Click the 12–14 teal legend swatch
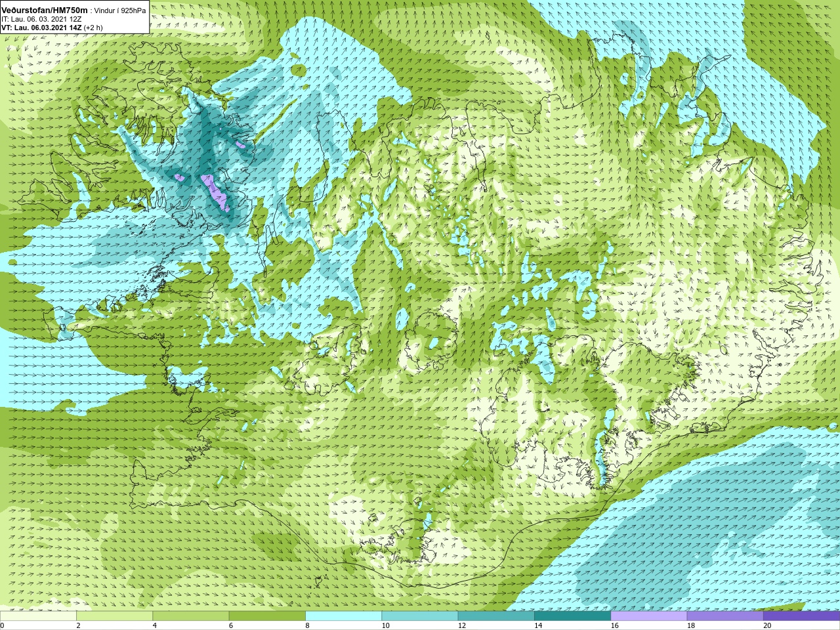The image size is (840, 630). (x=496, y=616)
